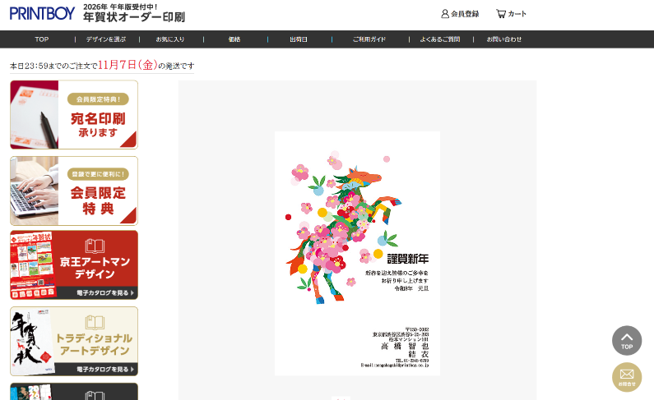654x400 pixels.
Task: Open the partially visible bottom catalog banner
Action: point(74,392)
